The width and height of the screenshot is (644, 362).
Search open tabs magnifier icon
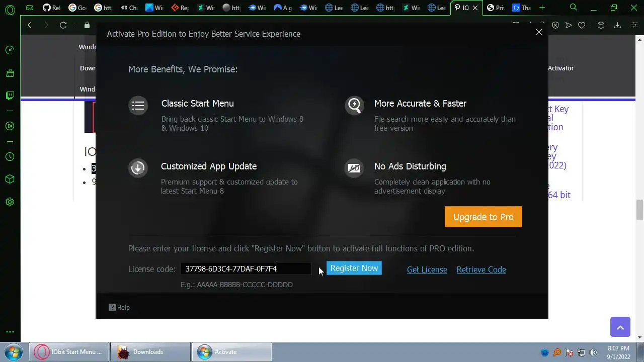(574, 8)
